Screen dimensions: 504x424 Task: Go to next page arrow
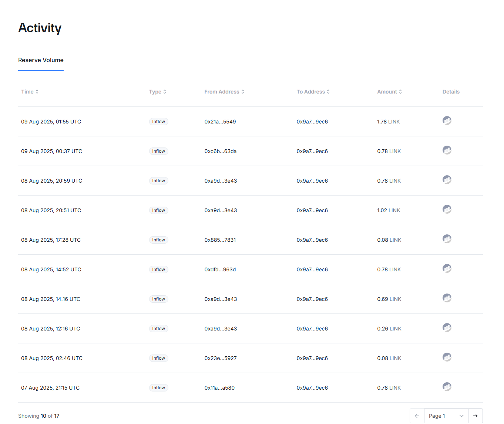(x=476, y=416)
